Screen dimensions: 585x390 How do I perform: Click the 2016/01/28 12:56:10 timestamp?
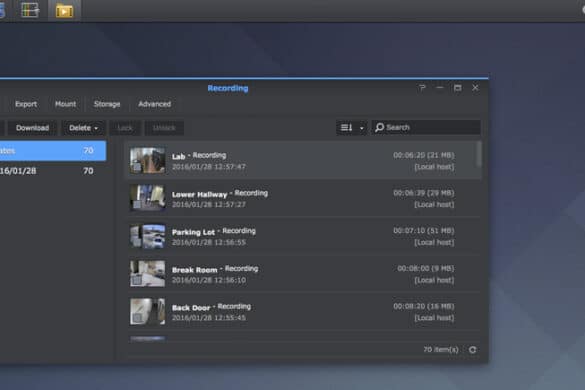tap(209, 280)
